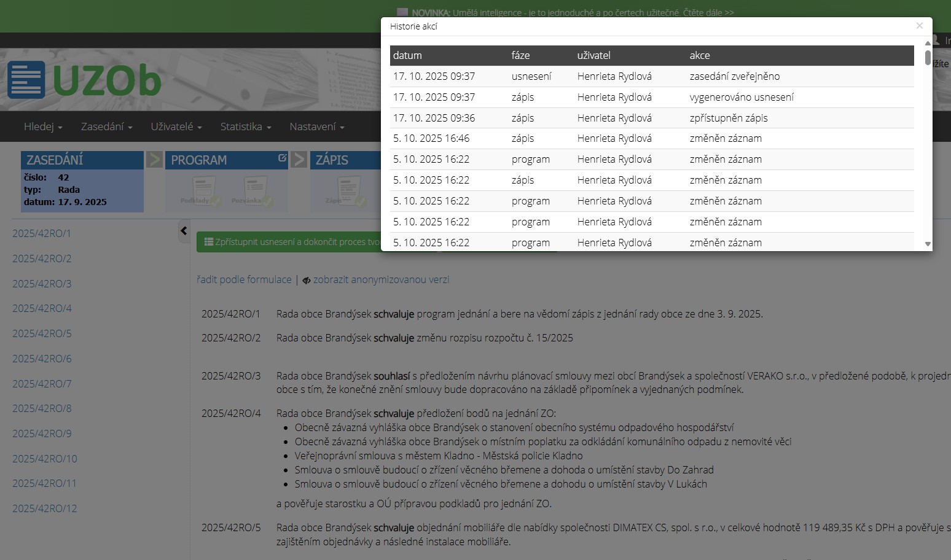Select resolution 2025/42RO/7 in sidebar
The height and width of the screenshot is (560, 951).
coord(42,384)
